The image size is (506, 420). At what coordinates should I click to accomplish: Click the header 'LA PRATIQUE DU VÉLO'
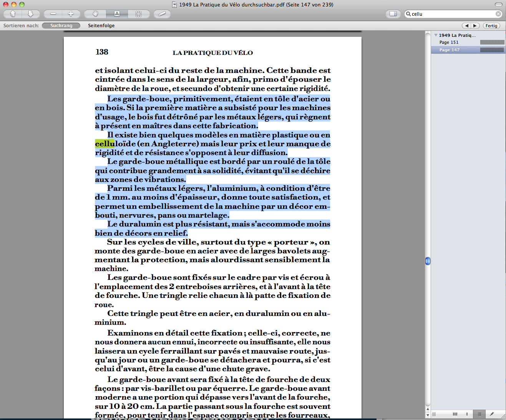point(212,53)
